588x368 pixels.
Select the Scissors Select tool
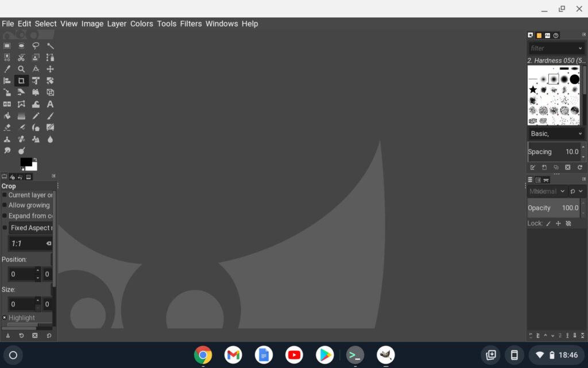[21, 57]
